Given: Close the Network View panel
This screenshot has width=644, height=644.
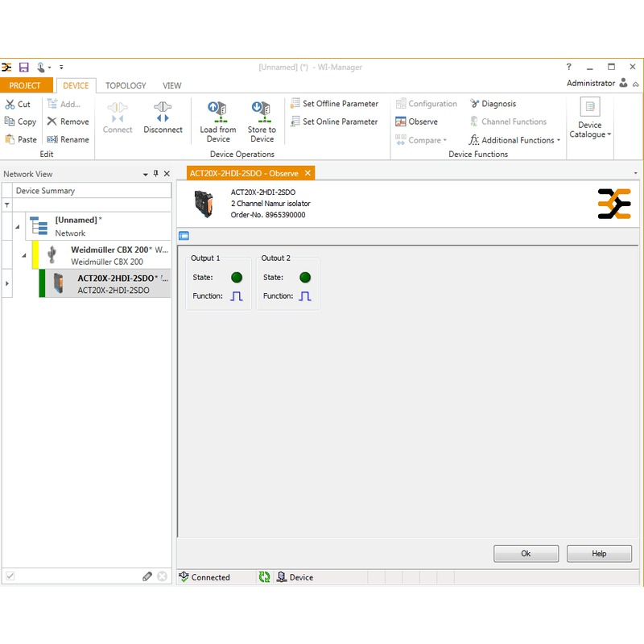Looking at the screenshot, I should 167,173.
